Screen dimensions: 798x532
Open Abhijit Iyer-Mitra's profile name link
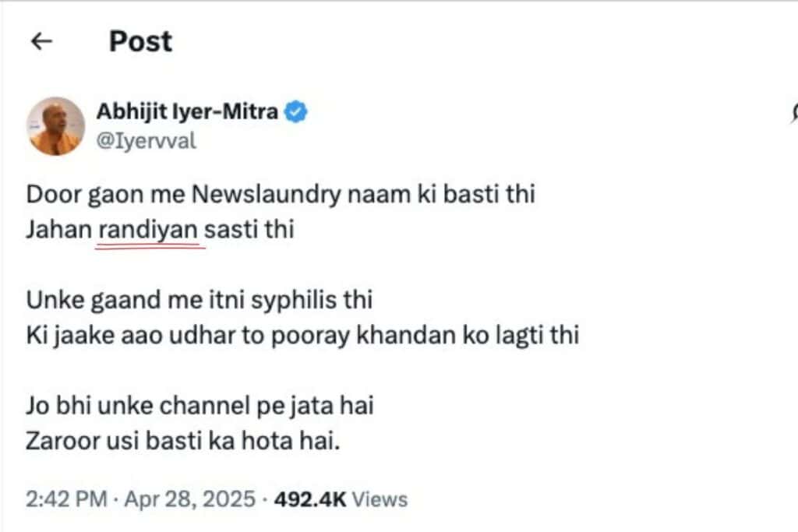pos(187,112)
